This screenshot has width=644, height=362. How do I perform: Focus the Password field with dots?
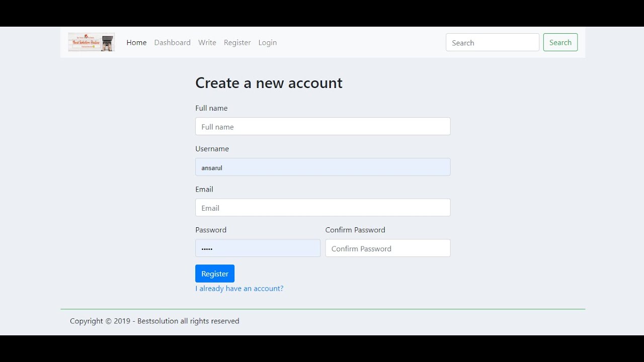pyautogui.click(x=258, y=248)
